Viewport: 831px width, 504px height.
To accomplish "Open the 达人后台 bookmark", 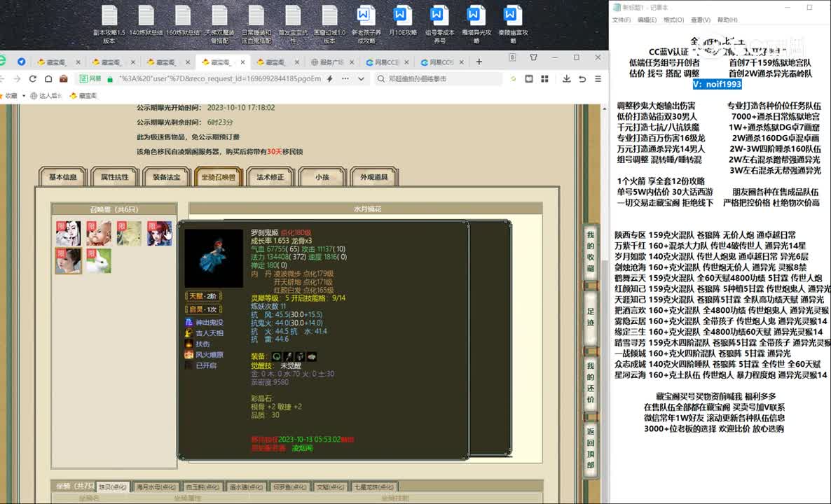I will pos(46,96).
